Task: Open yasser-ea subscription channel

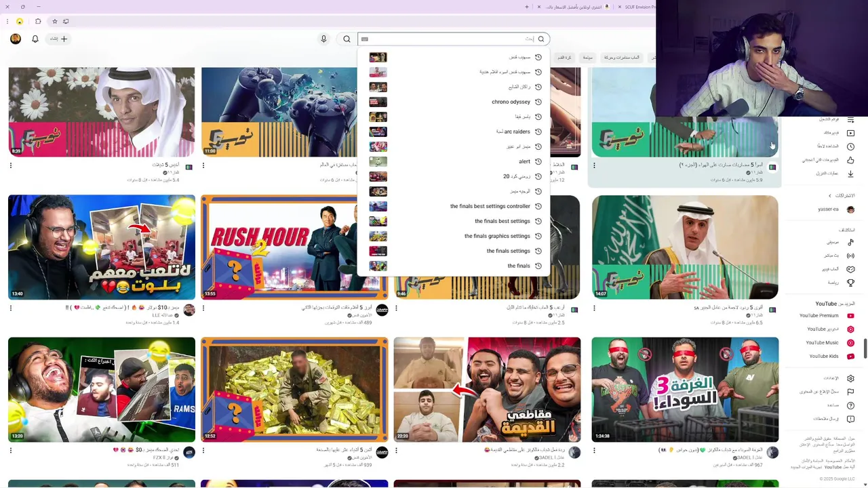Action: (836, 209)
